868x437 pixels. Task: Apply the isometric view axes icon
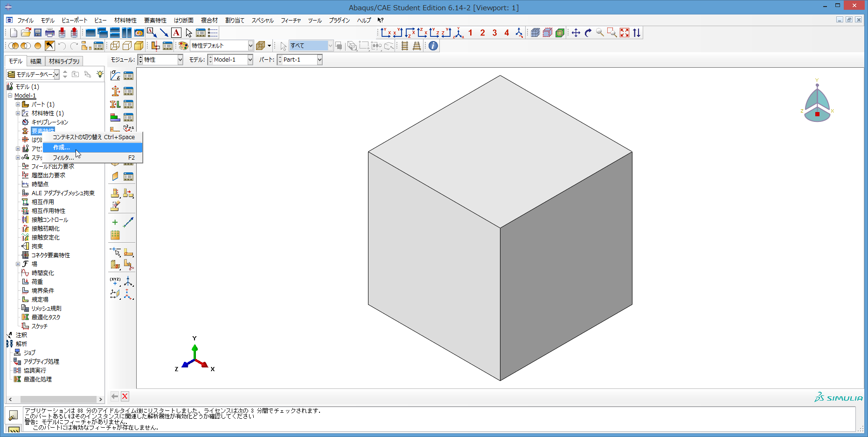tap(458, 33)
